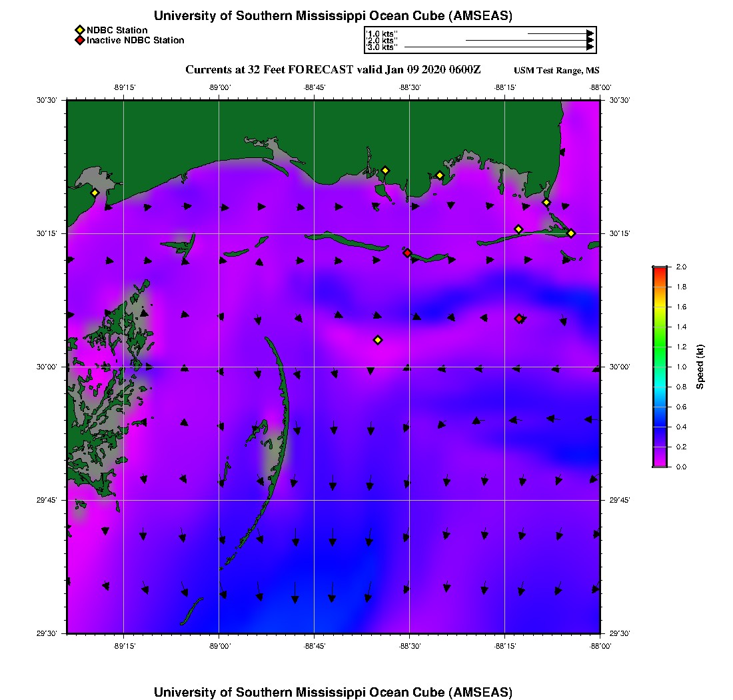Click the 1.0 kts reference arrow

coord(560,33)
